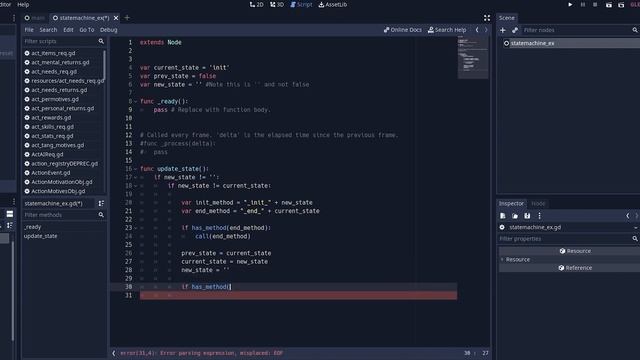Fold the if block at line 17
640x360 pixels.
click(x=136, y=177)
